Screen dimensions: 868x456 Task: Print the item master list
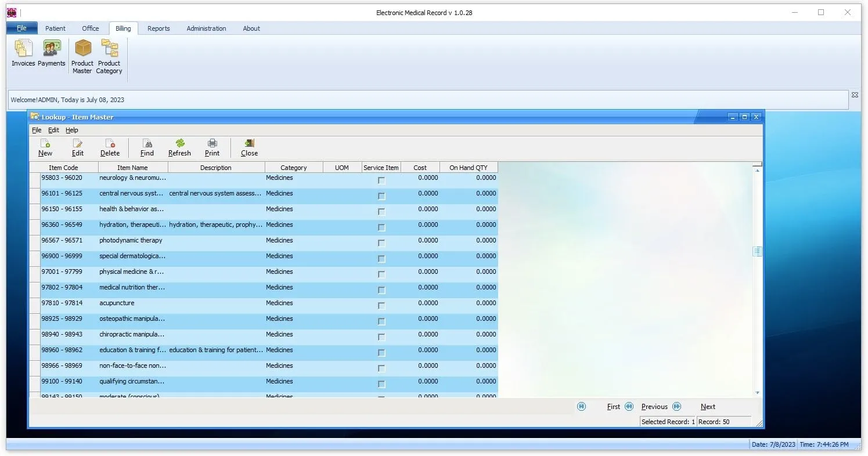tap(212, 147)
